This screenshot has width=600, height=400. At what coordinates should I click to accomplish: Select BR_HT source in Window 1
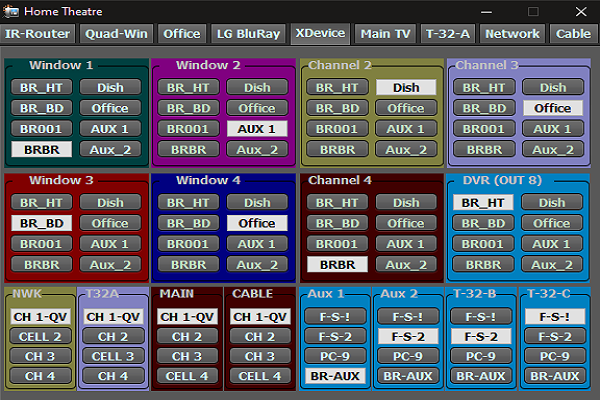coord(42,87)
